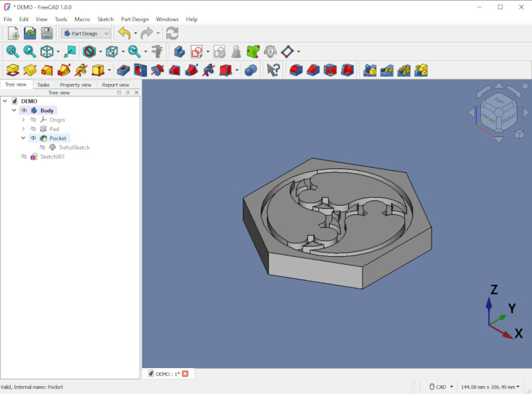Open the undo history dropdown arrow
532x394 pixels.
(136, 33)
